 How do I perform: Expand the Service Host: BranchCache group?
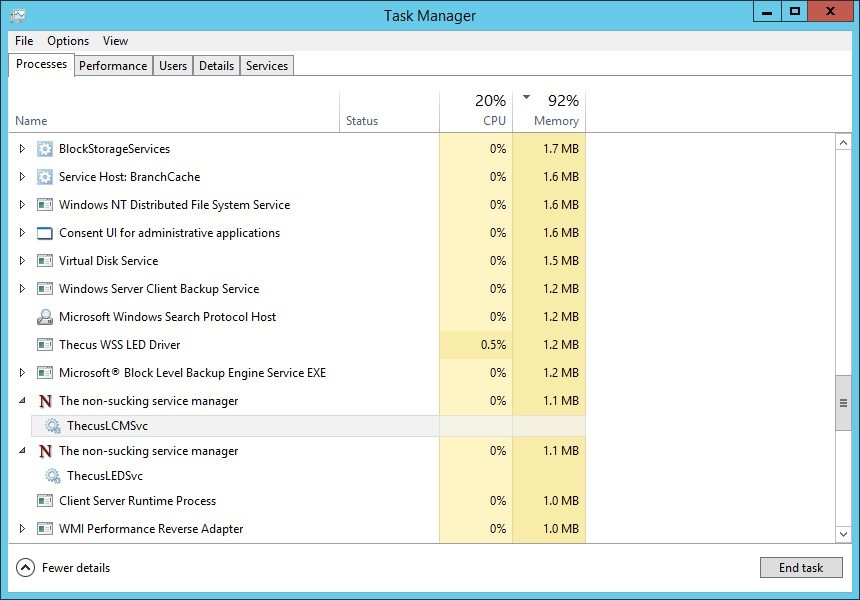[x=22, y=177]
